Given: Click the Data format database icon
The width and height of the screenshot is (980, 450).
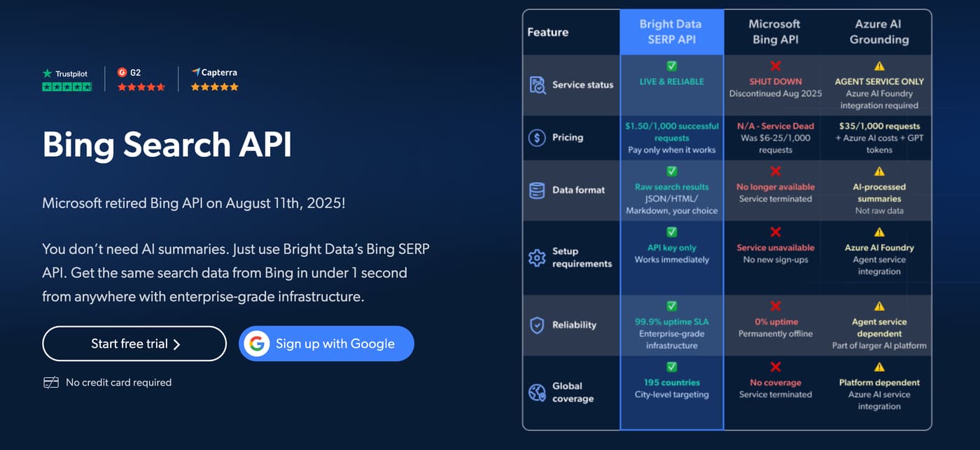Looking at the screenshot, I should point(537,190).
